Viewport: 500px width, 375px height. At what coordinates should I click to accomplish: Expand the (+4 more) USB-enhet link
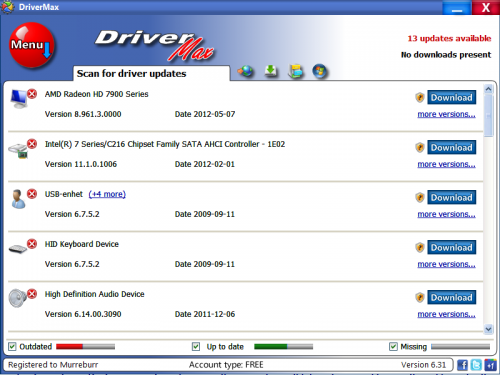(107, 194)
